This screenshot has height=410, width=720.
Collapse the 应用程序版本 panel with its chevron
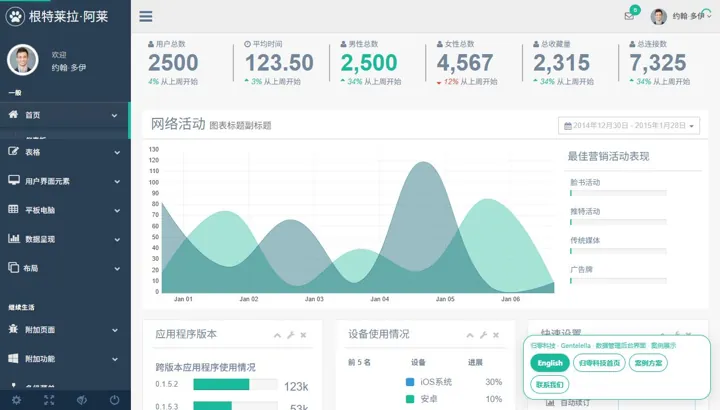(x=277, y=336)
